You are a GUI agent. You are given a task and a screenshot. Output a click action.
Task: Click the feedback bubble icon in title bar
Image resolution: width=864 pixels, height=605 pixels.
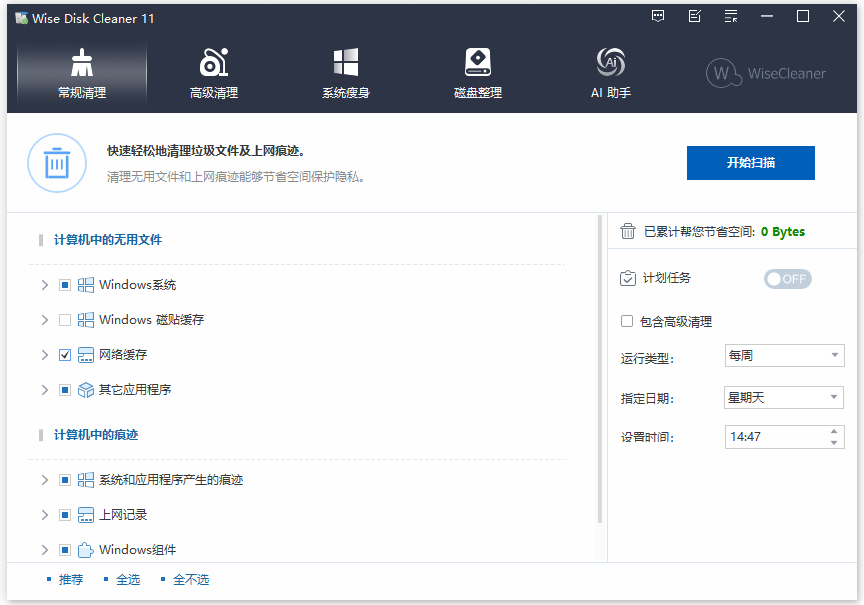[x=658, y=17]
